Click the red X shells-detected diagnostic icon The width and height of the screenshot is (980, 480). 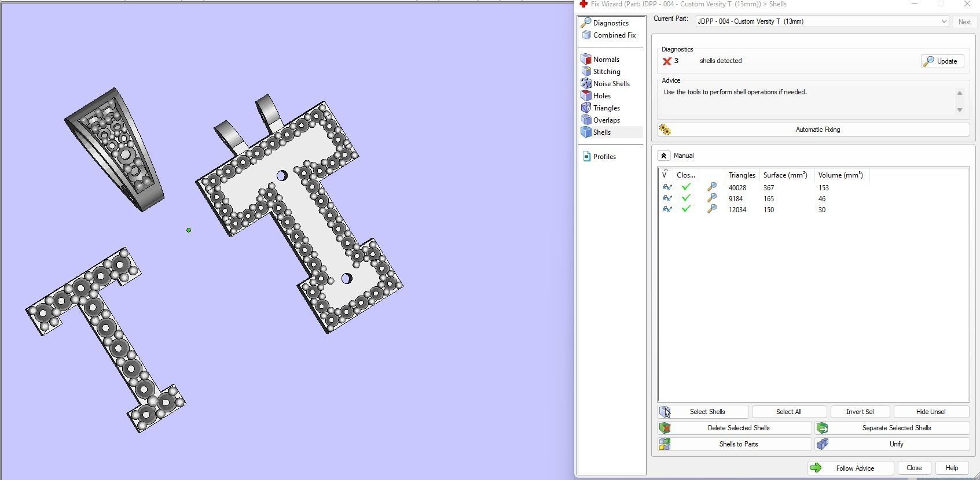click(667, 61)
